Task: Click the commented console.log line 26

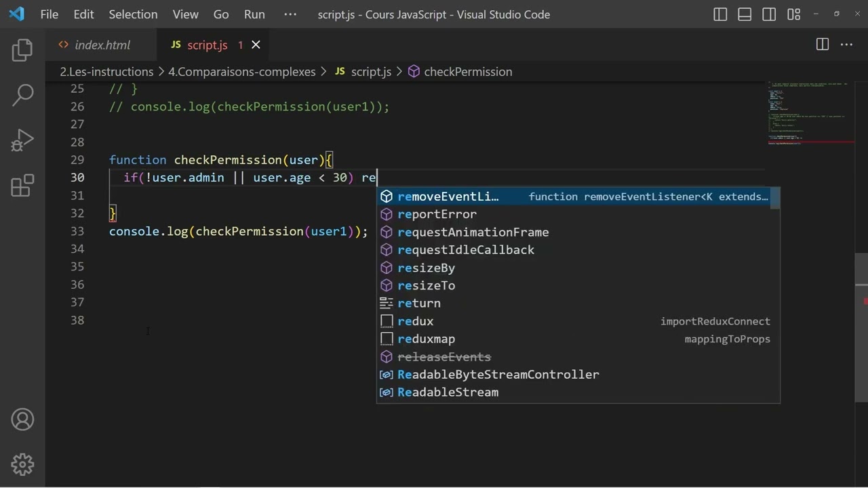Action: click(x=250, y=106)
